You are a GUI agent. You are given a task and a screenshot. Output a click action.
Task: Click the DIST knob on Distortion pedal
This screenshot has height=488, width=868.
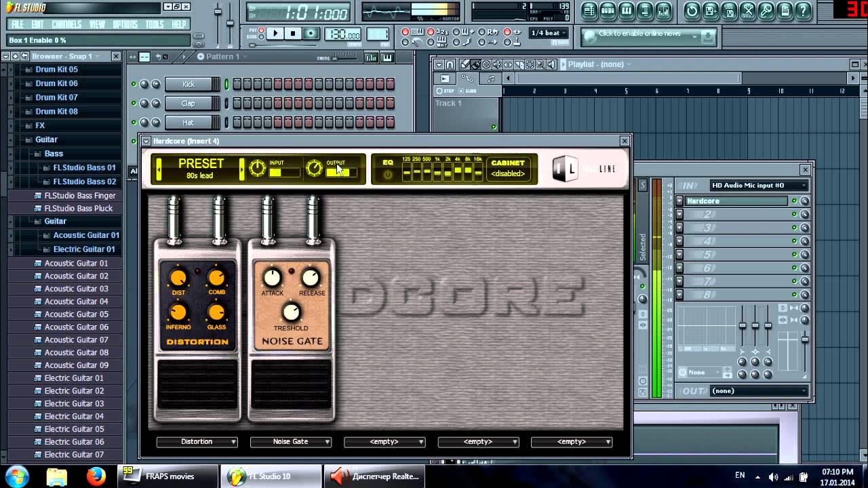point(178,277)
